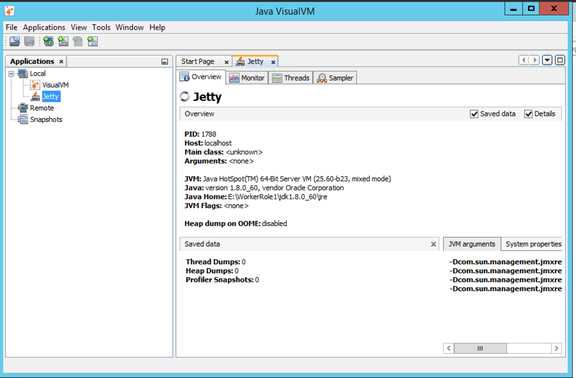The image size is (576, 378).
Task: Open the document list dropdown arrow
Action: click(x=547, y=60)
